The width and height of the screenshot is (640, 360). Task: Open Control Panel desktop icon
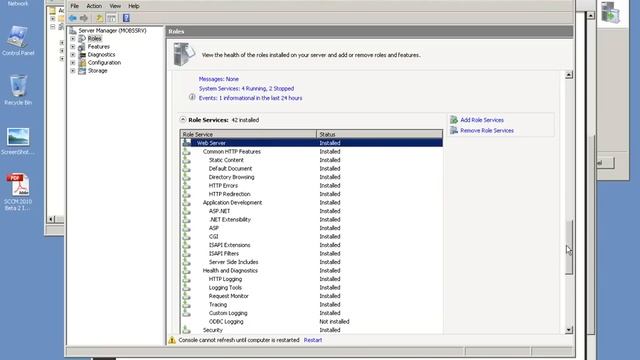18,40
